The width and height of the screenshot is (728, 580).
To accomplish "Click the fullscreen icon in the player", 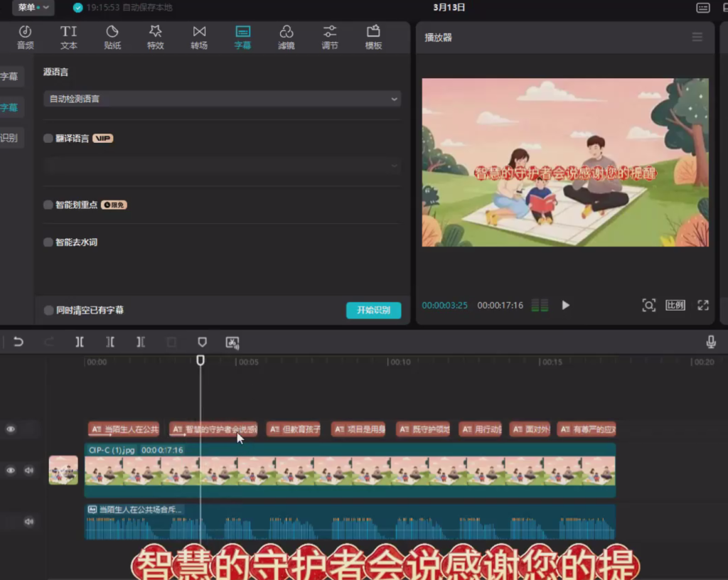I will (x=702, y=305).
